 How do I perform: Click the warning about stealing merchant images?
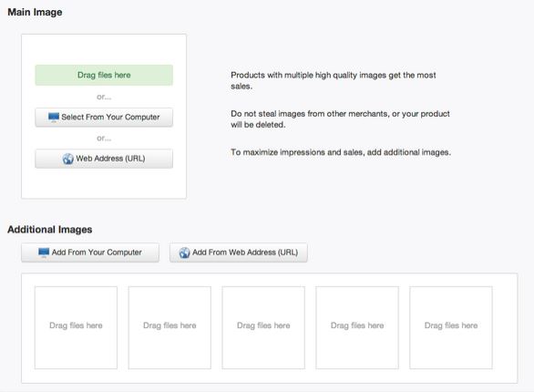coord(340,119)
